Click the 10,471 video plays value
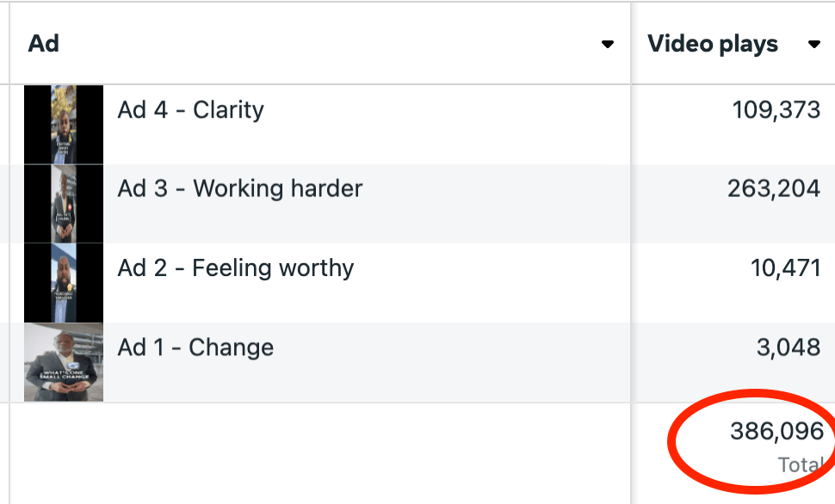835x504 pixels. pyautogui.click(x=785, y=268)
